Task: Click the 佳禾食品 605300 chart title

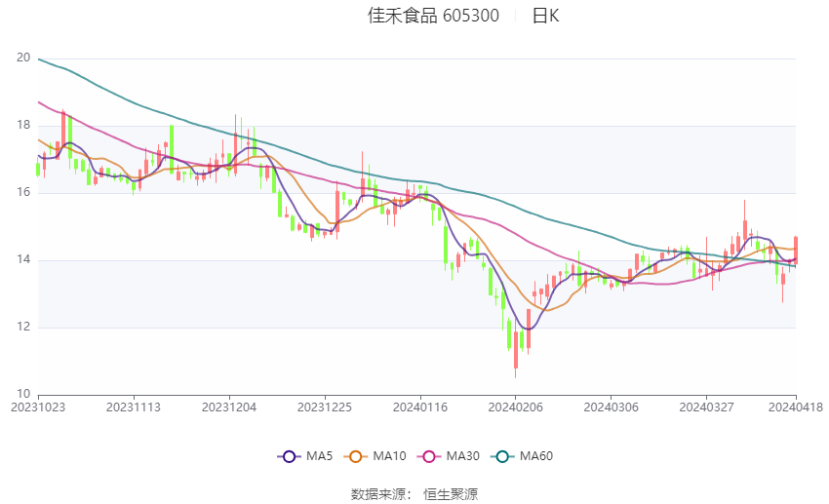Action: (x=433, y=16)
